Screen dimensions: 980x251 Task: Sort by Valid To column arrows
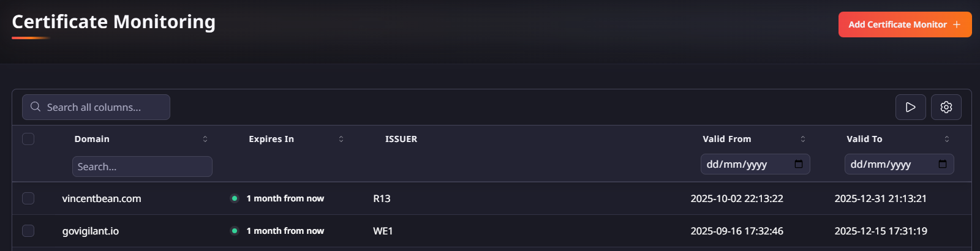[947, 139]
